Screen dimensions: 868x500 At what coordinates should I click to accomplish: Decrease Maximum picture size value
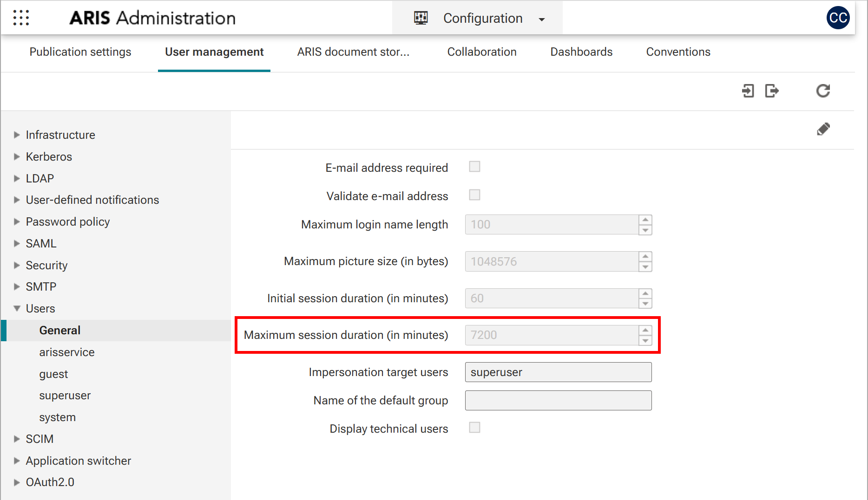[x=645, y=267]
